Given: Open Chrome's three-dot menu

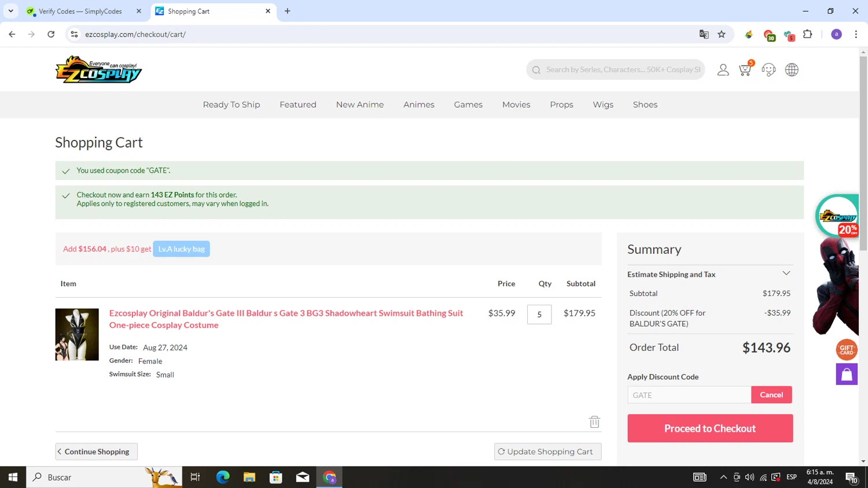Looking at the screenshot, I should coord(856,34).
